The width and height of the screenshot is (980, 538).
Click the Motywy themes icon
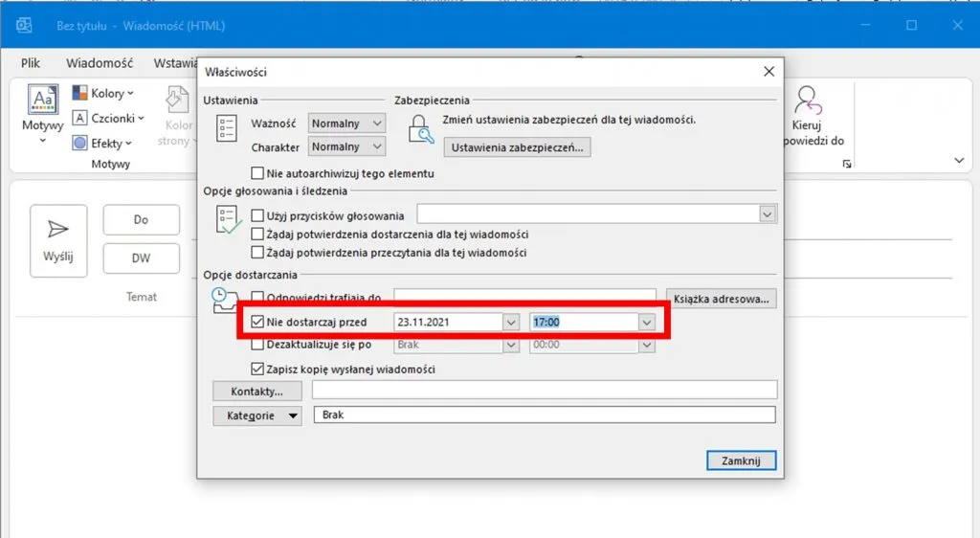click(x=42, y=101)
